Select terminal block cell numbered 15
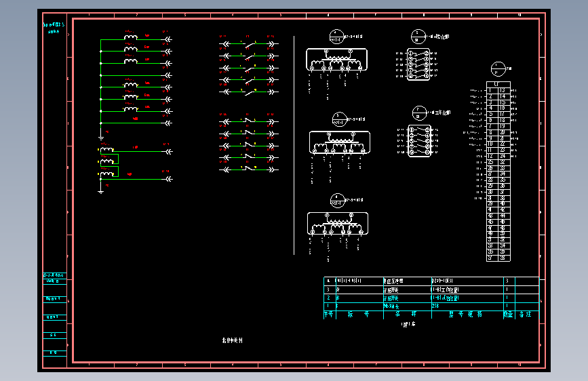This screenshot has width=588, height=381. (504, 102)
